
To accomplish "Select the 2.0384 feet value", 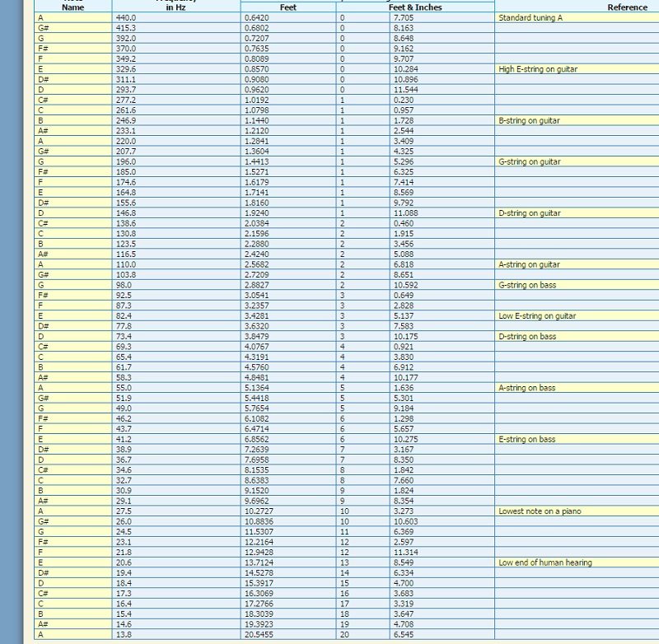I will click(288, 223).
